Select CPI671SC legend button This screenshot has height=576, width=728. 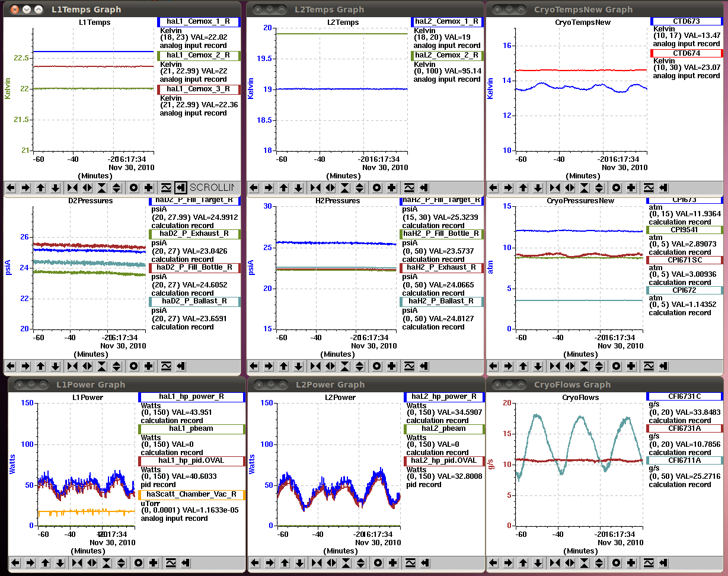coord(685,260)
